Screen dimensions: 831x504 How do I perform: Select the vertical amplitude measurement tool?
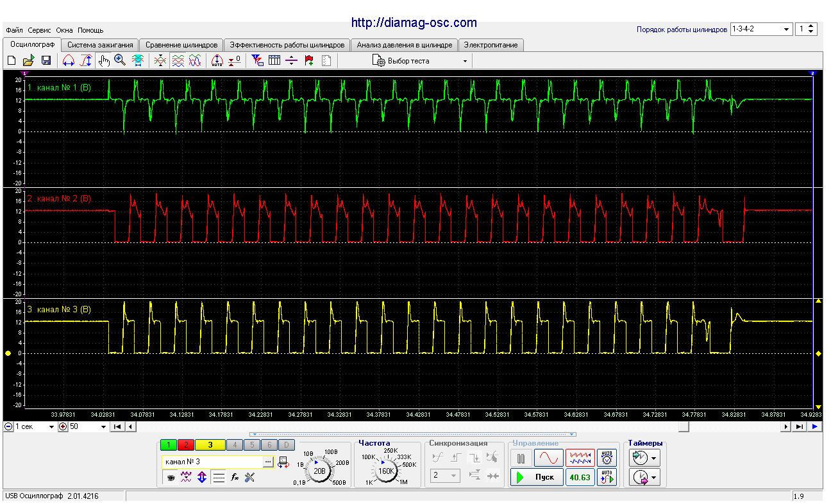pyautogui.click(x=86, y=60)
